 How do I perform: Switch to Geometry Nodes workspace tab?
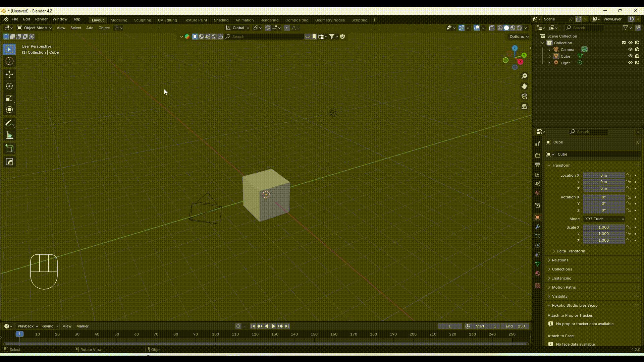[x=330, y=20]
